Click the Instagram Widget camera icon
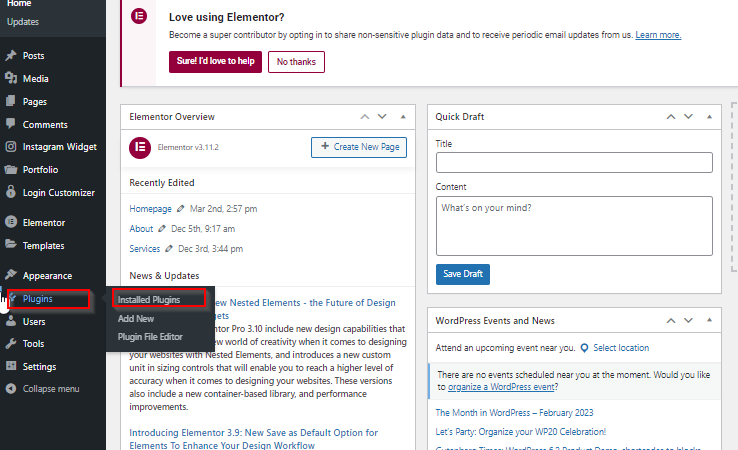This screenshot has height=450, width=738. click(x=11, y=146)
